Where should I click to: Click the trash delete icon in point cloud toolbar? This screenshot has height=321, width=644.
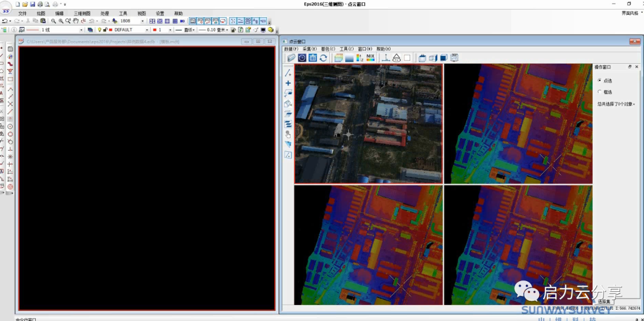point(312,58)
